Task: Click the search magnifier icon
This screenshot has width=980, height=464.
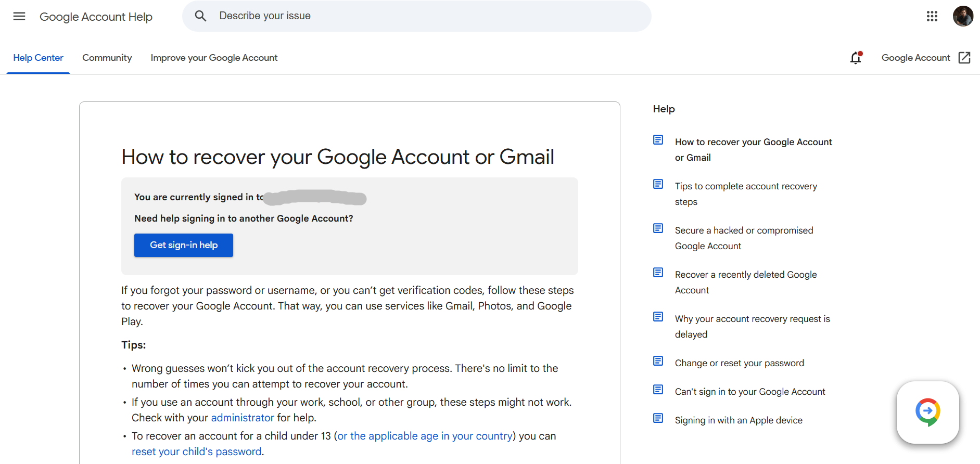Action: click(x=200, y=16)
